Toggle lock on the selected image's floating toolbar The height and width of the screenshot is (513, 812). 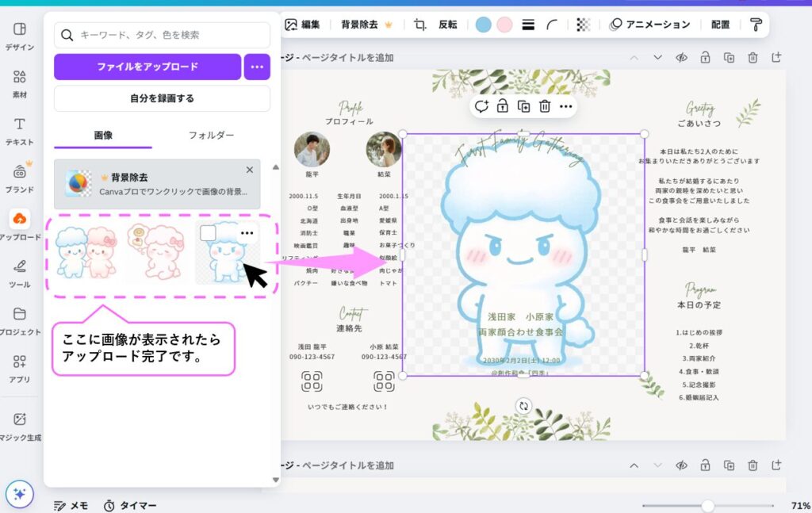pos(502,106)
